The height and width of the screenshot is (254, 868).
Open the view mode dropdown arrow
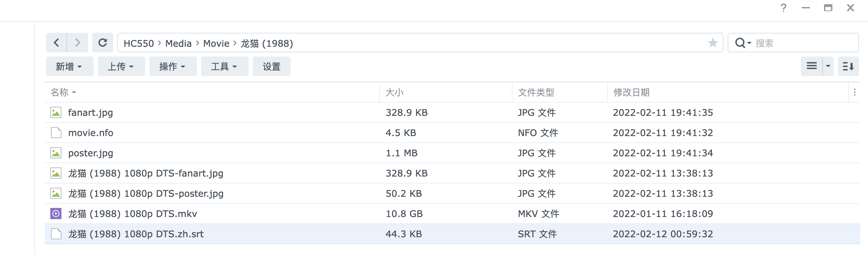coord(827,66)
